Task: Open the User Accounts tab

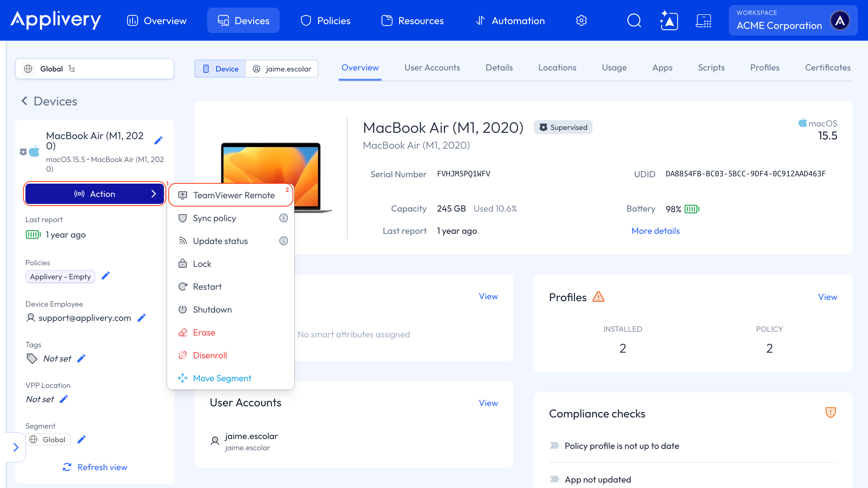Action: [432, 68]
